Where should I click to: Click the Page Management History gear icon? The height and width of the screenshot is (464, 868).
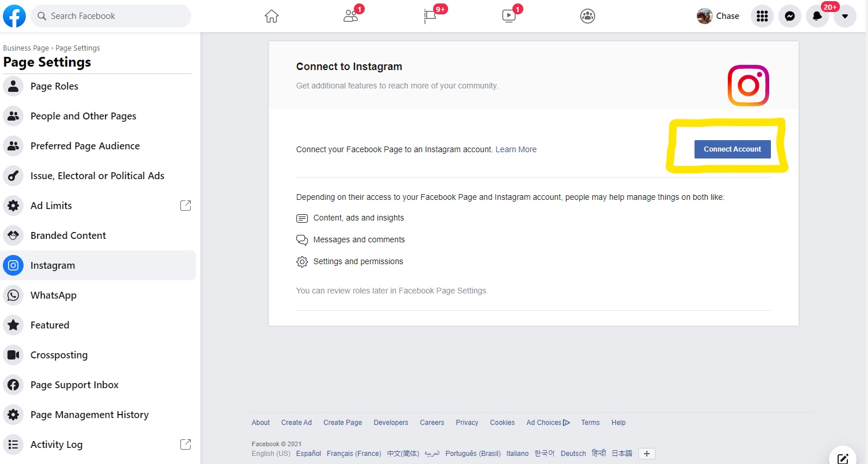(13, 415)
